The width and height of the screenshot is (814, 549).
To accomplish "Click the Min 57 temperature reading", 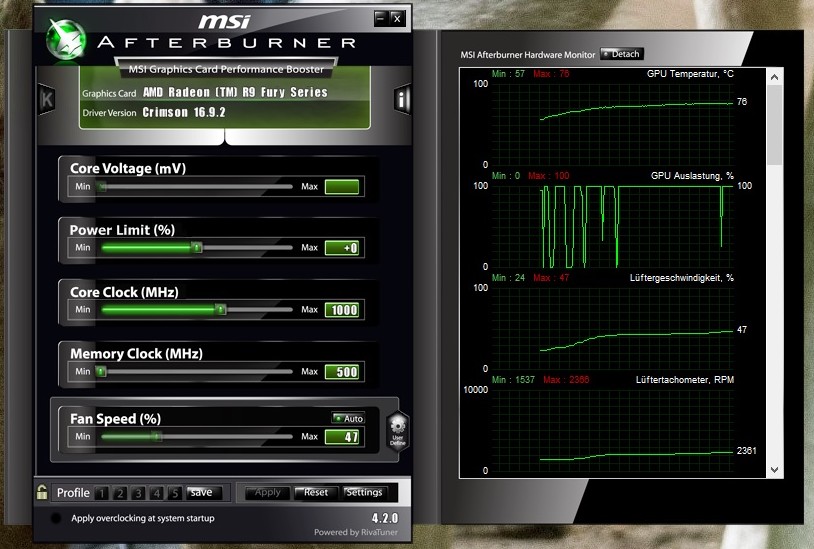I will click(x=508, y=74).
